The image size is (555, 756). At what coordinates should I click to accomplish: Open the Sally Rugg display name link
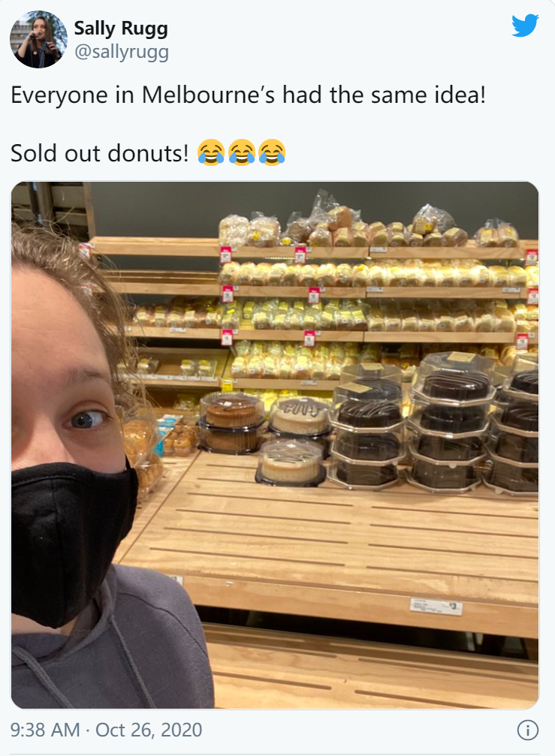pos(120,29)
